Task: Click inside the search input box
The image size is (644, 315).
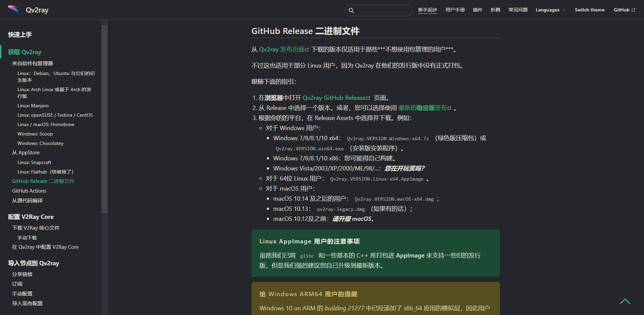Action: [379, 10]
